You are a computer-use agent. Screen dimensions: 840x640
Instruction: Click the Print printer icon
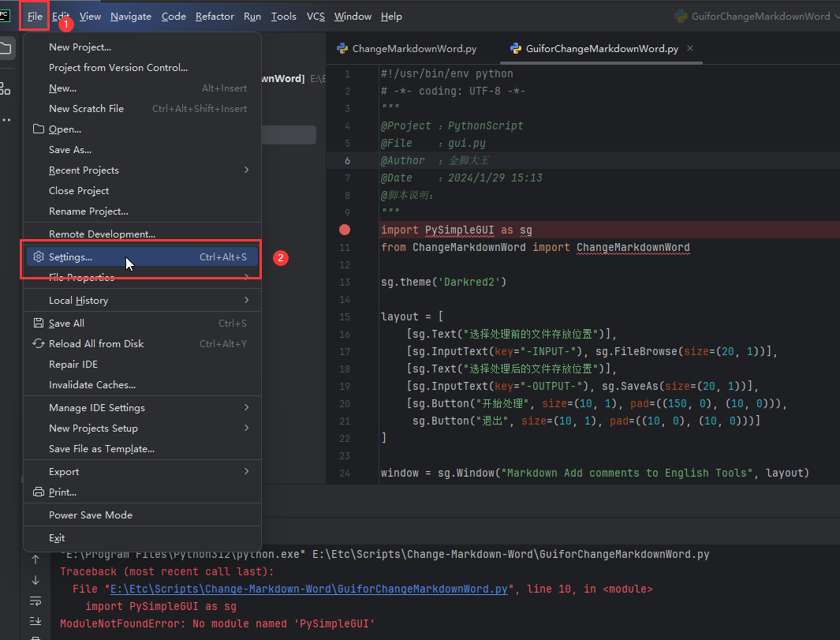tap(39, 492)
